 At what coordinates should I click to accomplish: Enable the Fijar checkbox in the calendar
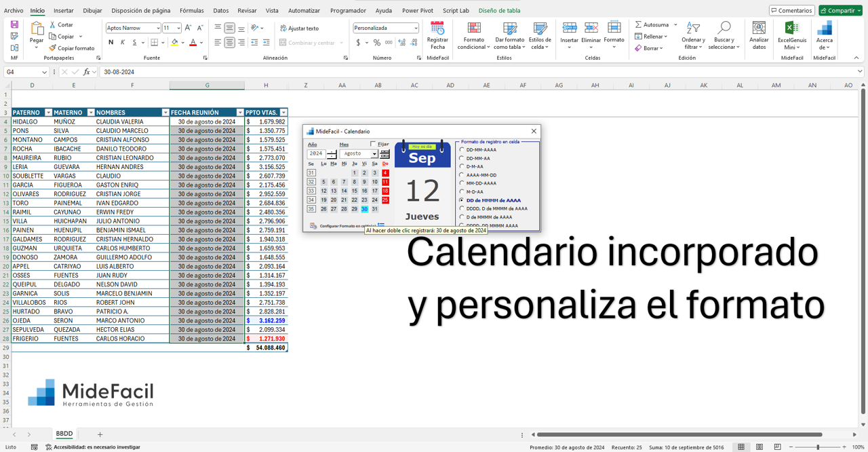point(372,145)
